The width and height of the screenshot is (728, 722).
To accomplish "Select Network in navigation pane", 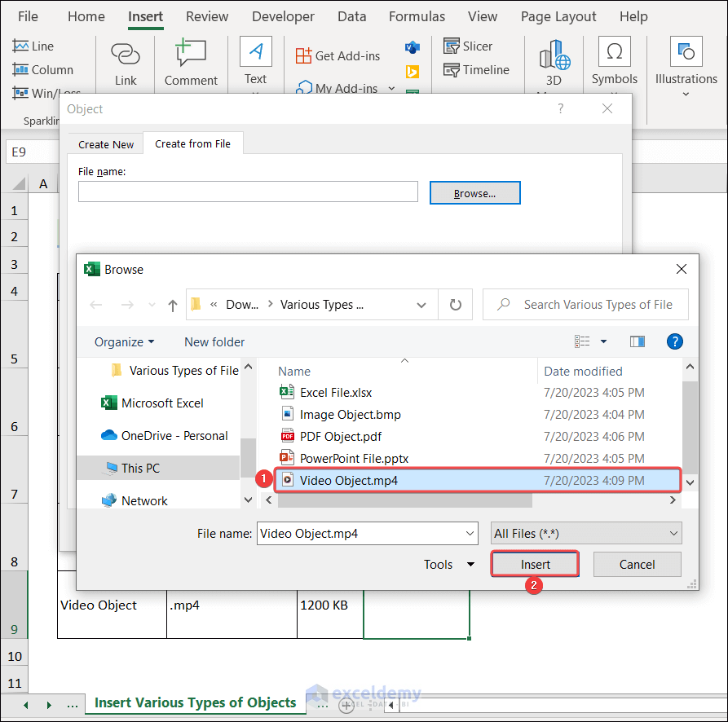I will [135, 500].
